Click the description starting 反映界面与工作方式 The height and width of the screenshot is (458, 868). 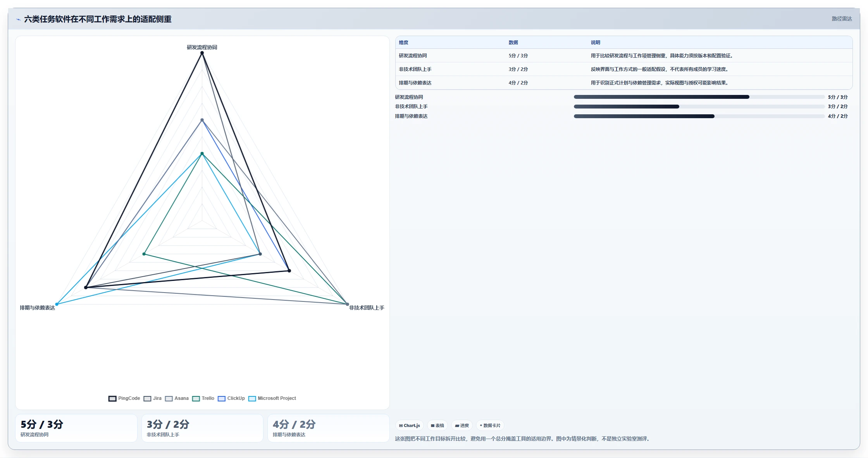(x=660, y=69)
